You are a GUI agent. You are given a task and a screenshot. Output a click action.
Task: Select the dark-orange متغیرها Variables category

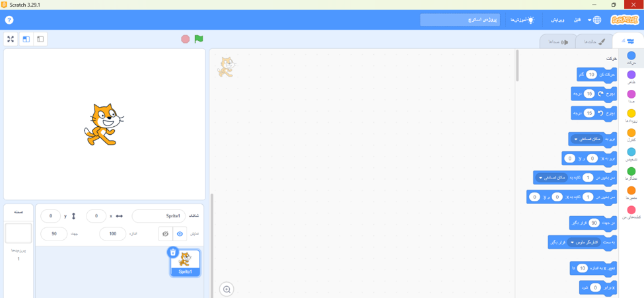click(631, 193)
